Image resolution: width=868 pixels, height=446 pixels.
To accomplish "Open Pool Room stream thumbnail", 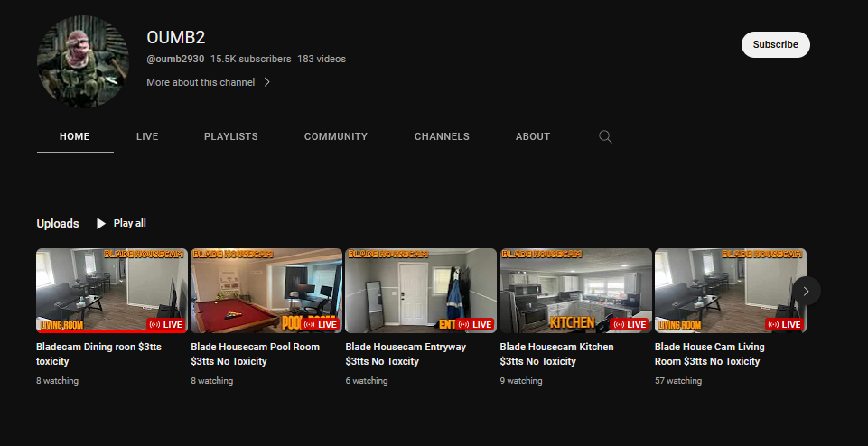I will pyautogui.click(x=266, y=291).
